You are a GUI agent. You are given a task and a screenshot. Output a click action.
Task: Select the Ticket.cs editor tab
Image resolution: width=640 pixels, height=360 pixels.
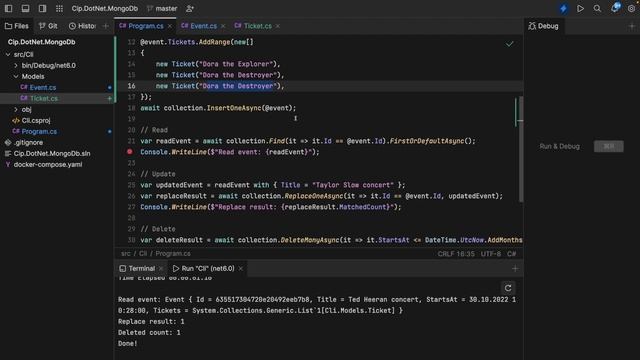pos(253,26)
